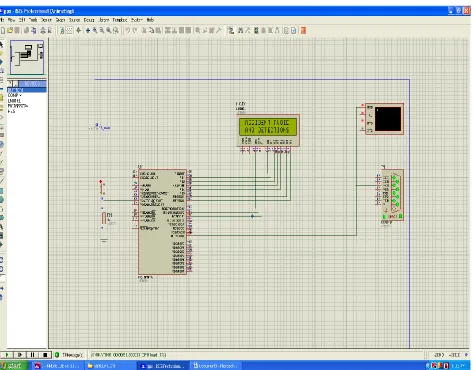The width and height of the screenshot is (473, 370).
Task: Open design with folder icon
Action: [x=10, y=31]
